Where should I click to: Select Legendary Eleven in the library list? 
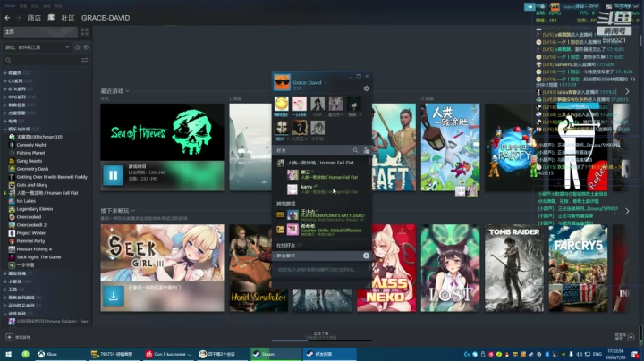coord(35,209)
